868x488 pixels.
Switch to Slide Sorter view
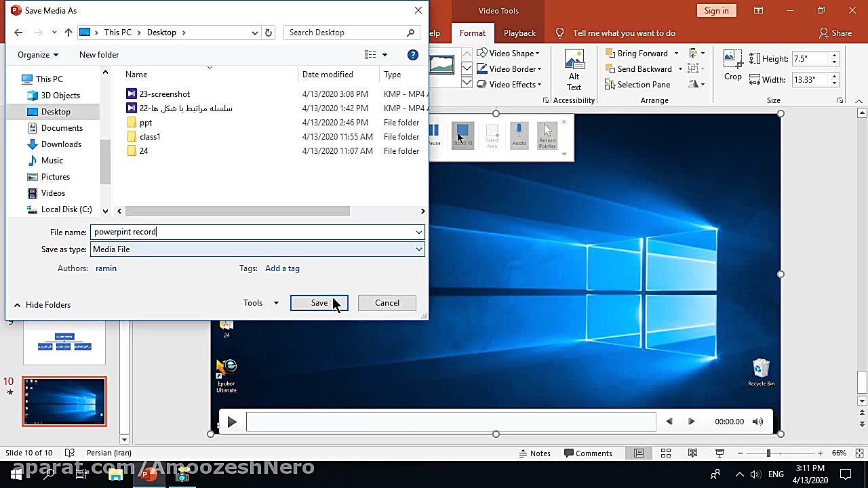(665, 453)
